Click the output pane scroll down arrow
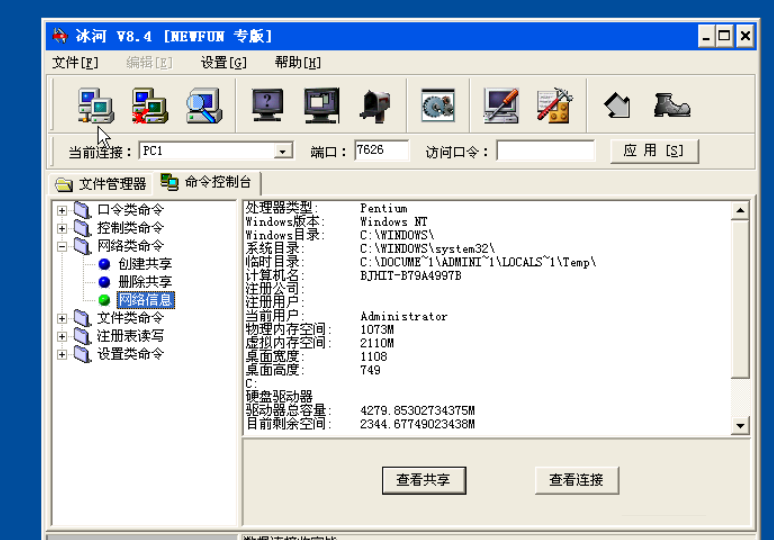This screenshot has height=540, width=774. pos(740,425)
